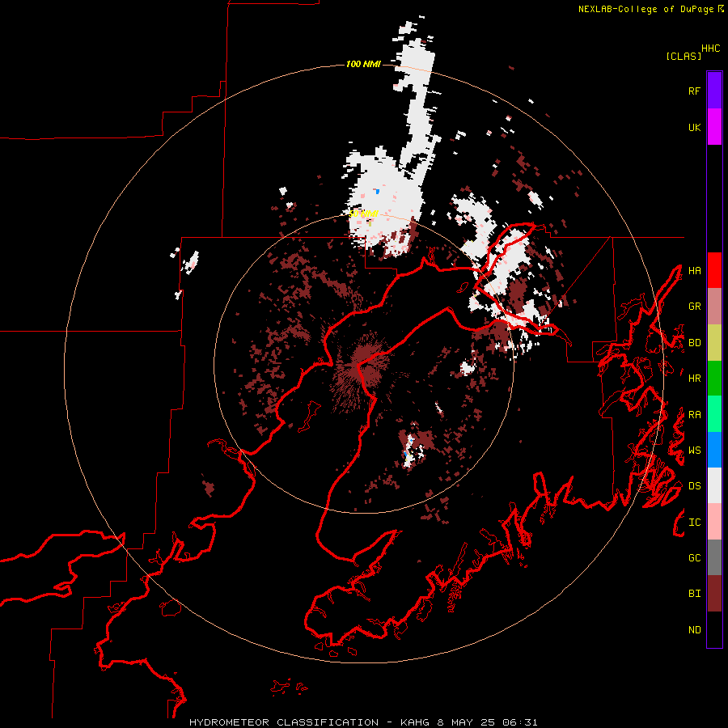728x728 pixels.
Task: Click the DS white legend swatch
Action: (714, 485)
